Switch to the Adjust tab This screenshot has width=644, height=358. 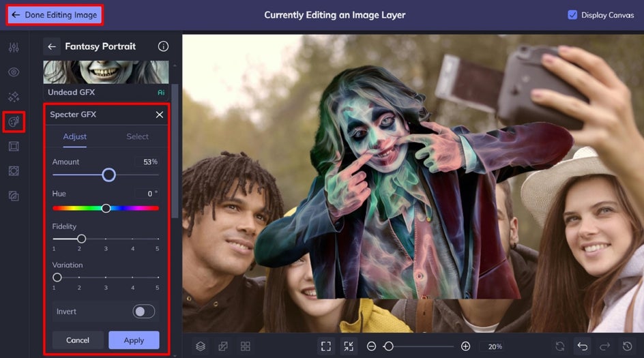click(x=75, y=136)
